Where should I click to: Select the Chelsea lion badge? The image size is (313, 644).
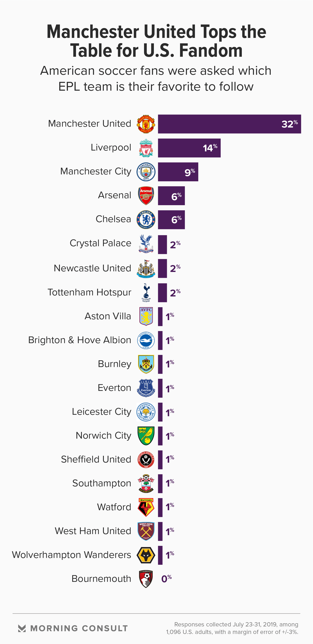(146, 220)
